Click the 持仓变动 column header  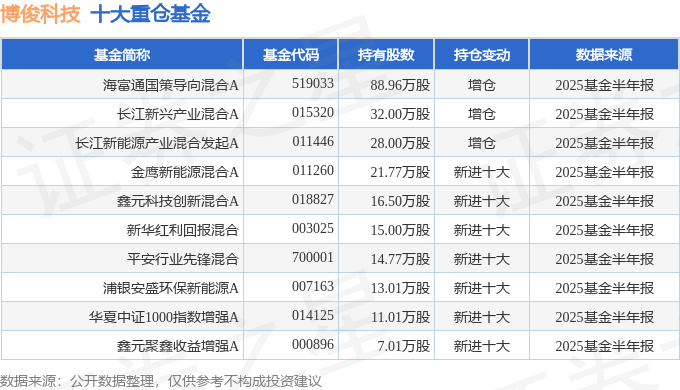(481, 55)
